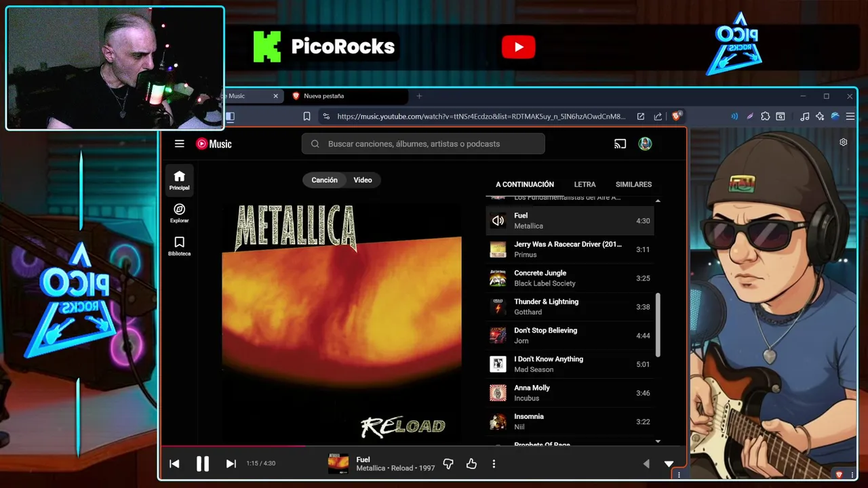Click the YouTube logo in stream banner
This screenshot has width=868, height=488.
(519, 47)
